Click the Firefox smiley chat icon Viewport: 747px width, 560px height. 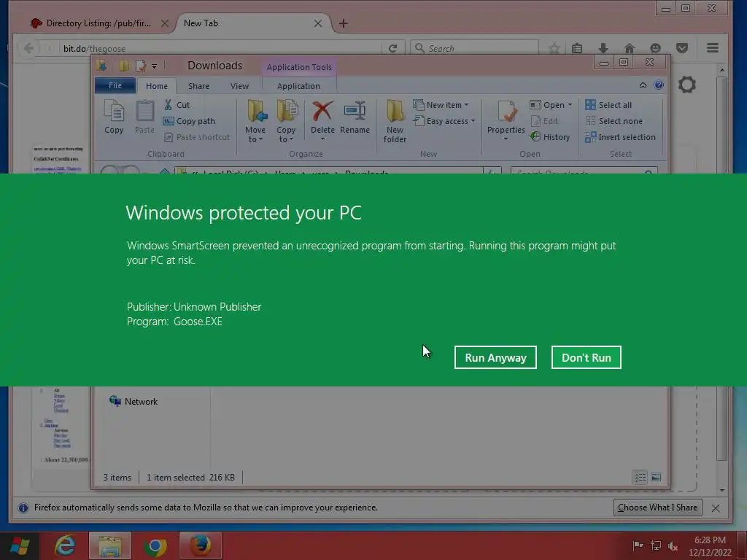pos(656,48)
